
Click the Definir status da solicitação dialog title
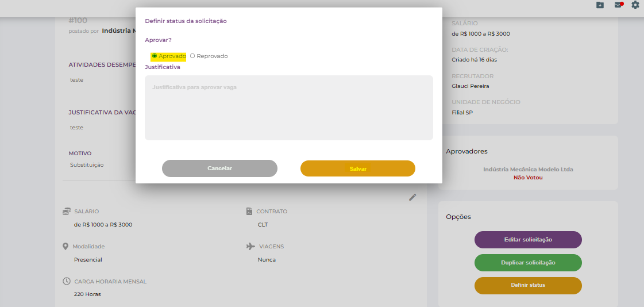[x=186, y=21]
